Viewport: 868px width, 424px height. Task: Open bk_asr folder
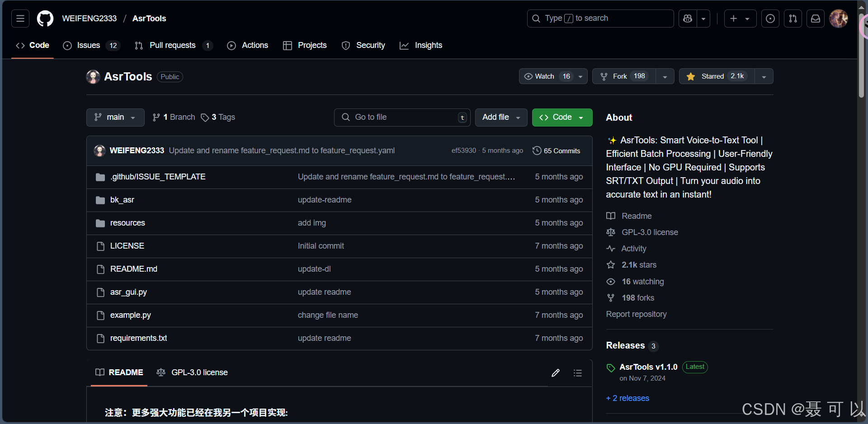coord(122,200)
